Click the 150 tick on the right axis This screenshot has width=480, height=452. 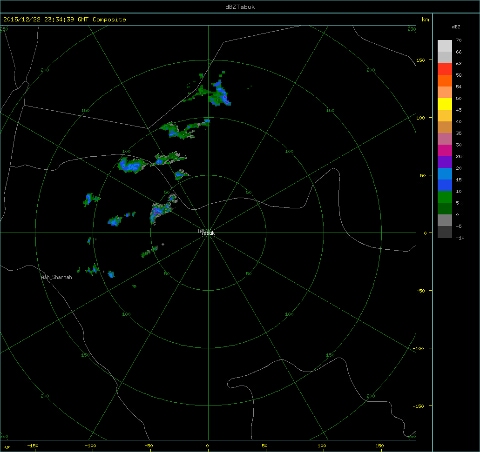click(x=421, y=60)
